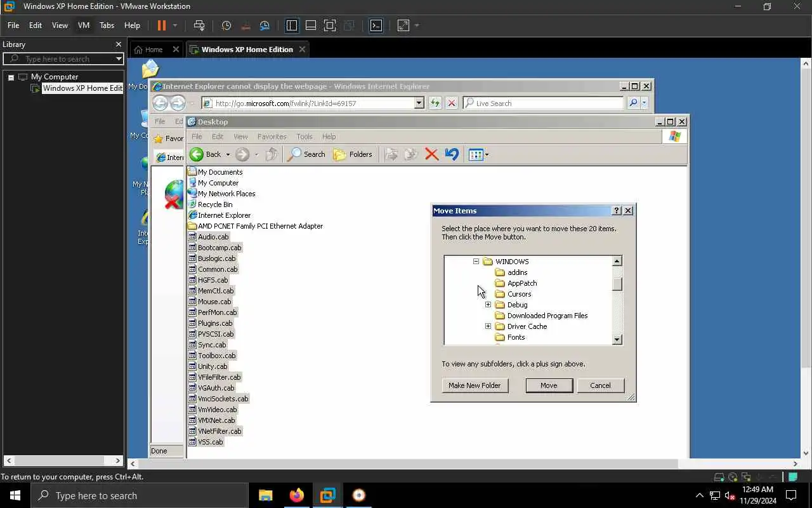The width and height of the screenshot is (812, 508).
Task: Enter full screen mode for the VM
Action: tap(330, 25)
